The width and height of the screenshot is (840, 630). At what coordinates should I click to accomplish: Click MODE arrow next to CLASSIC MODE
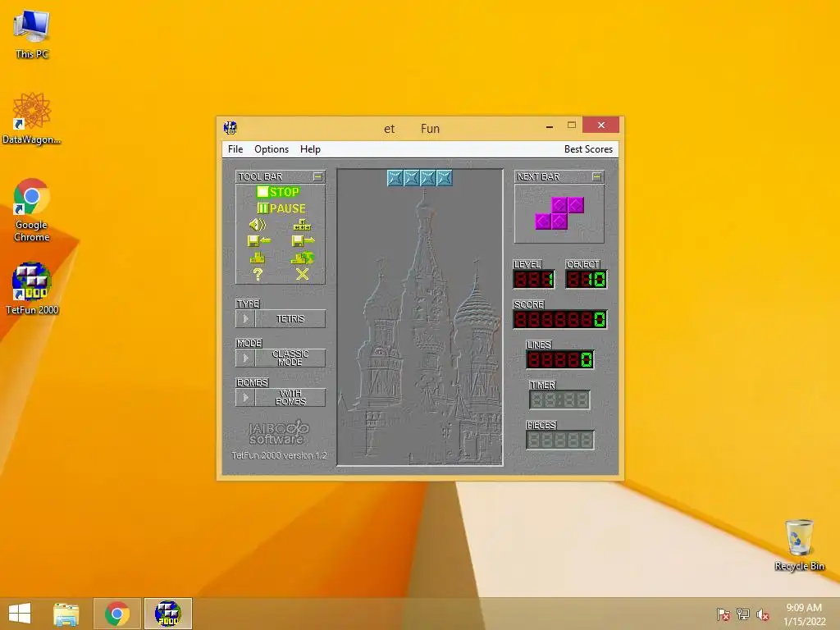click(x=246, y=358)
